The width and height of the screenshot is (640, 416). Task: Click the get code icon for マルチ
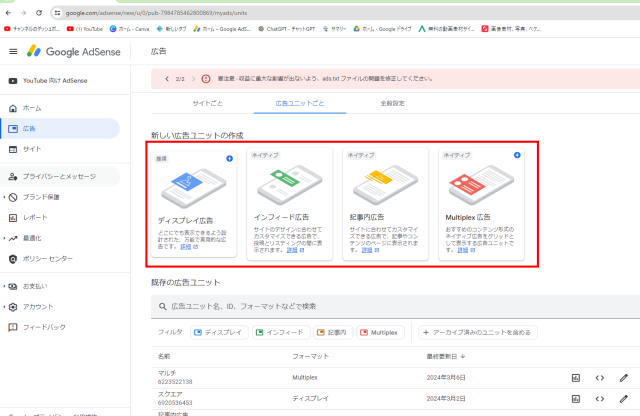(600, 377)
